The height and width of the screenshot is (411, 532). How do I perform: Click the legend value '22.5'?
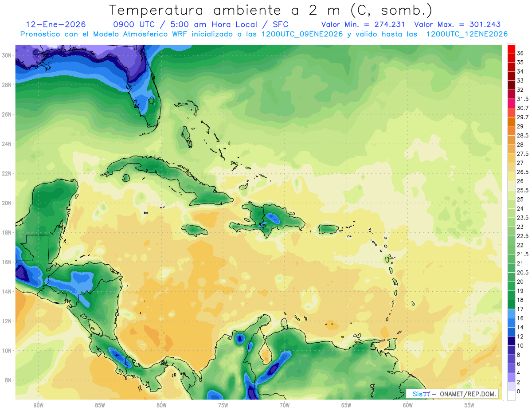coord(523,236)
